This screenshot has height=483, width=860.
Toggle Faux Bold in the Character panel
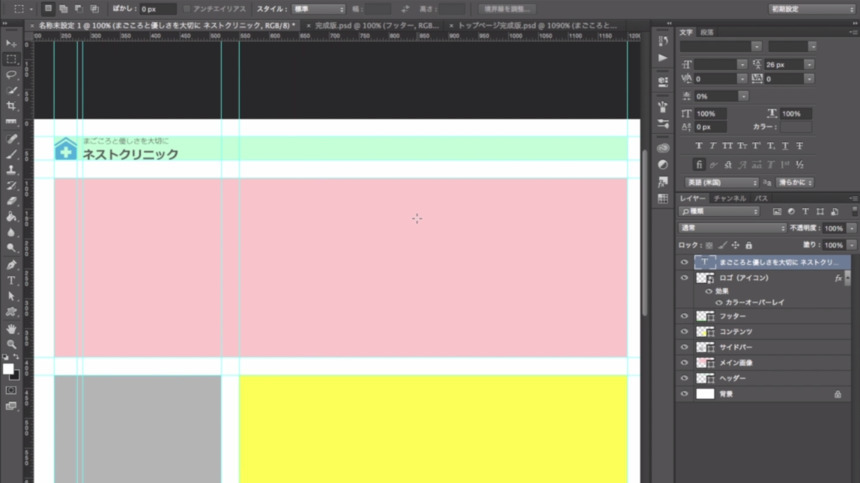tap(698, 146)
